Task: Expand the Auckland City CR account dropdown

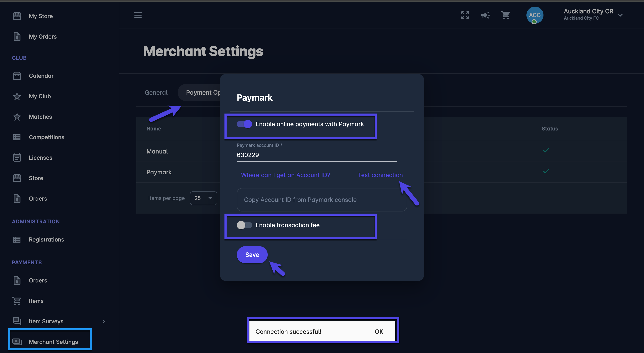Action: click(x=620, y=15)
